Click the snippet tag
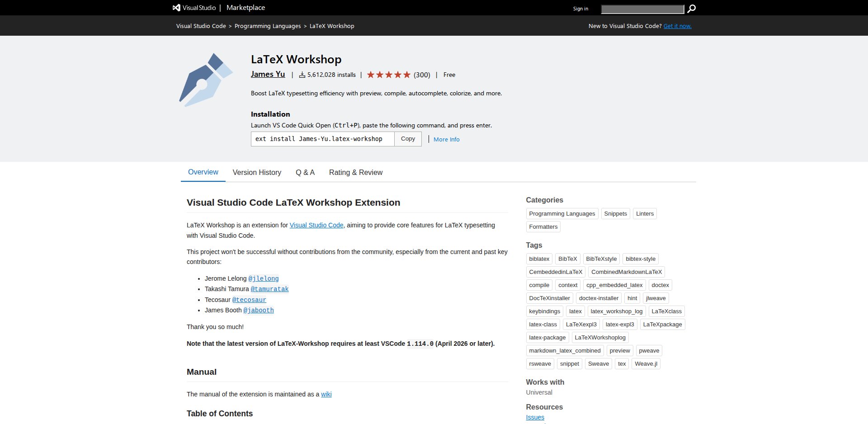The width and height of the screenshot is (868, 424). [570, 364]
